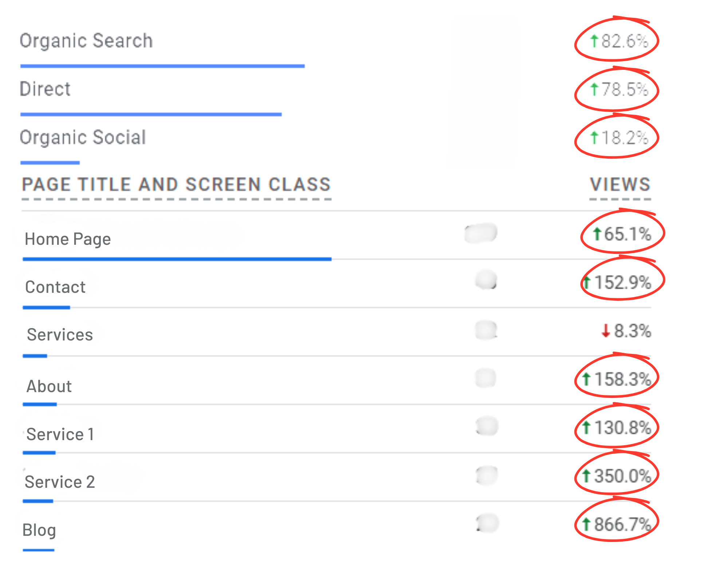728x562 pixels.
Task: Select the Services page row
Action: [60, 335]
